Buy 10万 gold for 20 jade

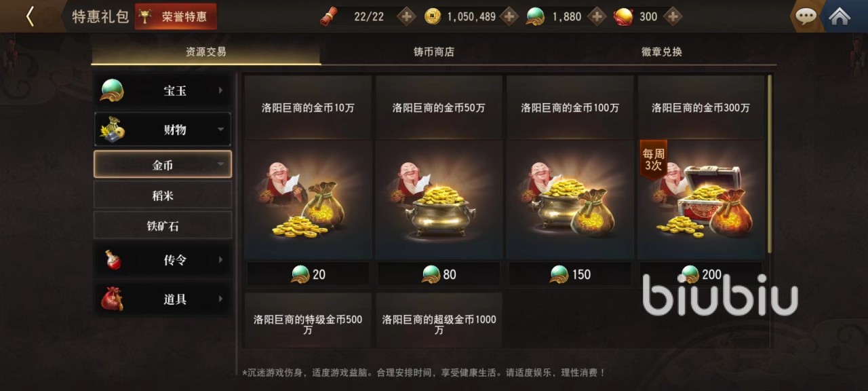point(308,274)
